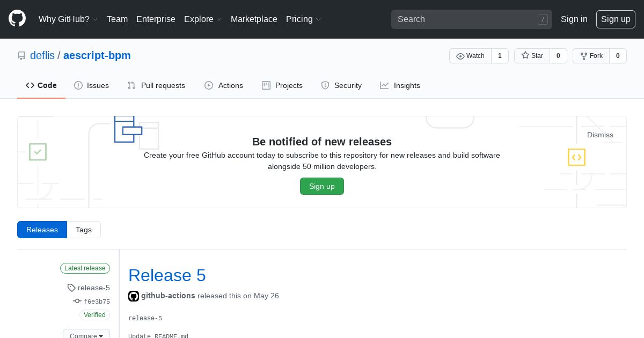Switch to the Tags view
Image resolution: width=644 pixels, height=338 pixels.
(84, 230)
